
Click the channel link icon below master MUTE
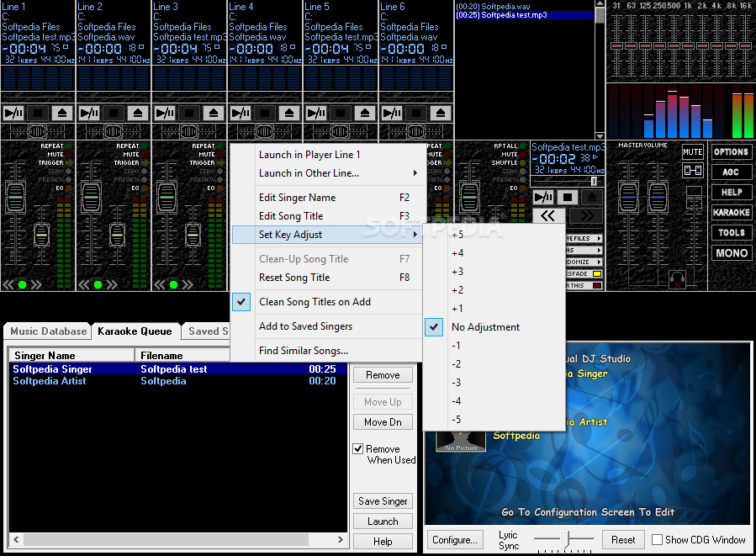(x=692, y=170)
